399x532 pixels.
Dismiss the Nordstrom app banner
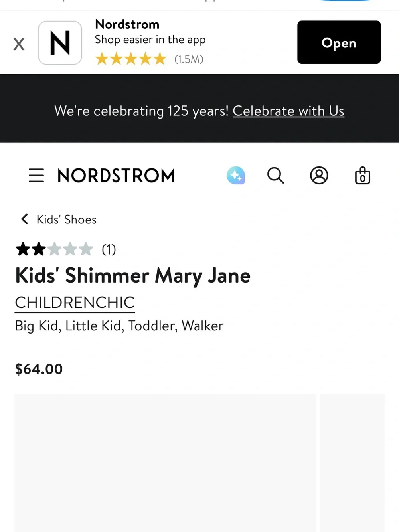point(19,44)
